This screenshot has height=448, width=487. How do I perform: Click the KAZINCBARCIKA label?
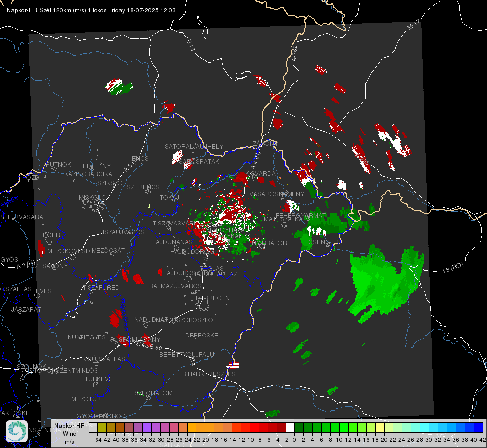pos(88,174)
